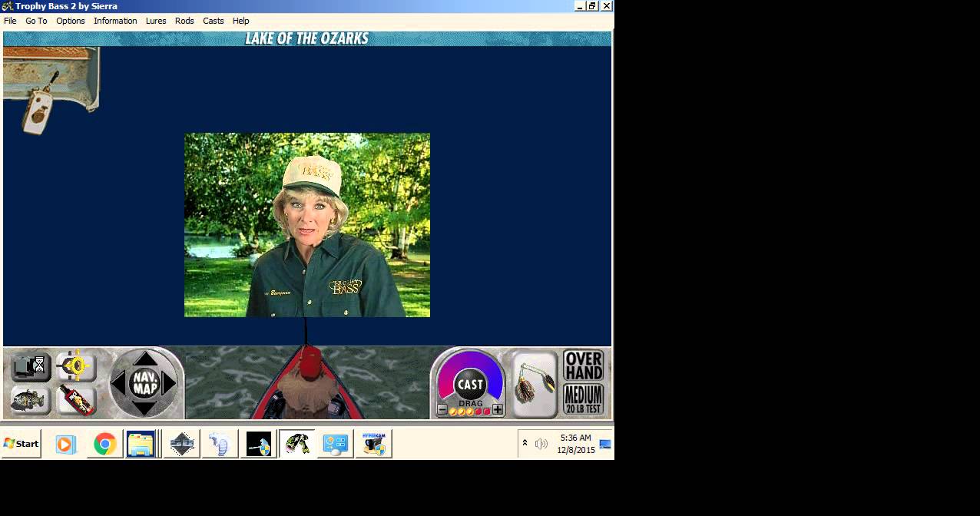Open the Go To menu
Viewport: 980px width, 516px height.
click(36, 21)
